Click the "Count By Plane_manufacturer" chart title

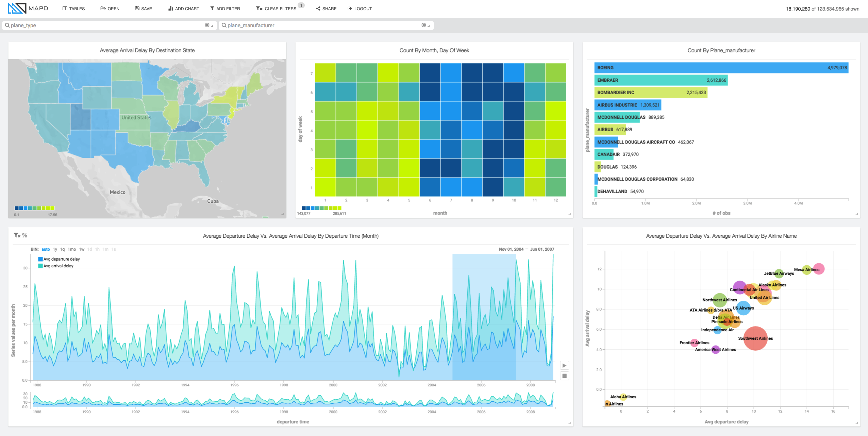pyautogui.click(x=721, y=50)
